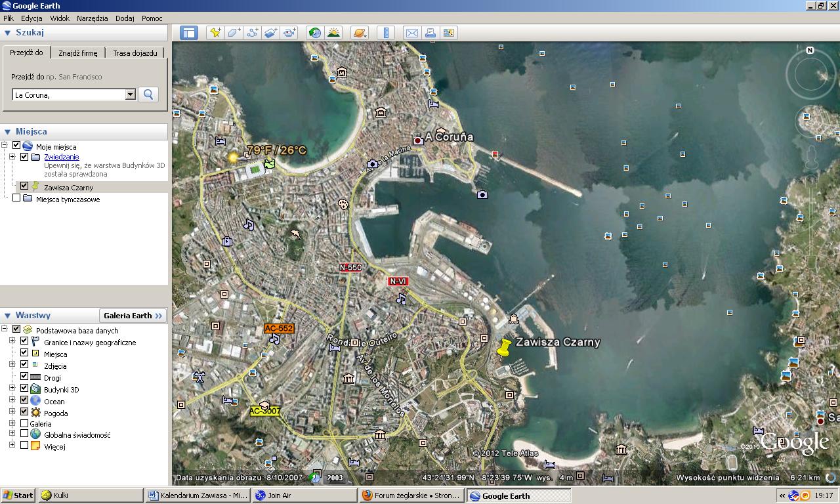Open the planet switcher (Sky/Mars/Moon)

pos(360,33)
